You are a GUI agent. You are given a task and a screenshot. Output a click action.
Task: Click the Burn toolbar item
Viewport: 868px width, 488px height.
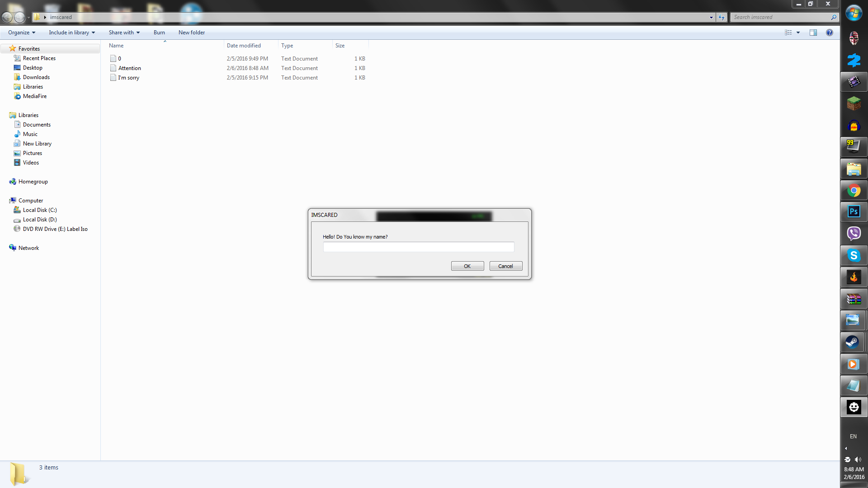pos(159,33)
